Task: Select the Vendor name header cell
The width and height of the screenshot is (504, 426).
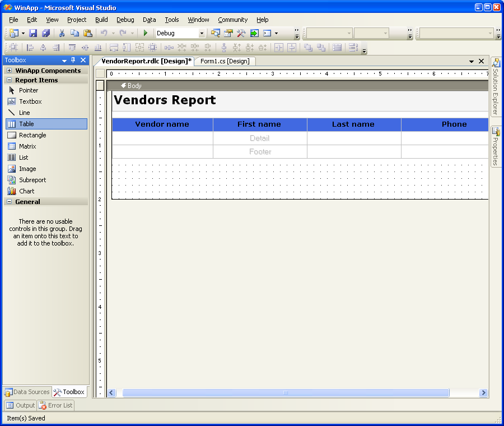Action: tap(162, 124)
